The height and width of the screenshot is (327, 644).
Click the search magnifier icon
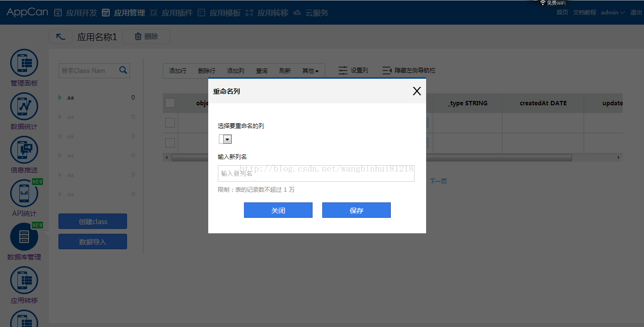point(123,70)
